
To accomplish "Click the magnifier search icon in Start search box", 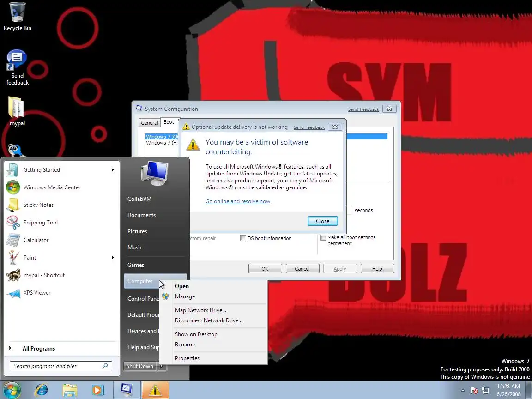I will coord(105,366).
